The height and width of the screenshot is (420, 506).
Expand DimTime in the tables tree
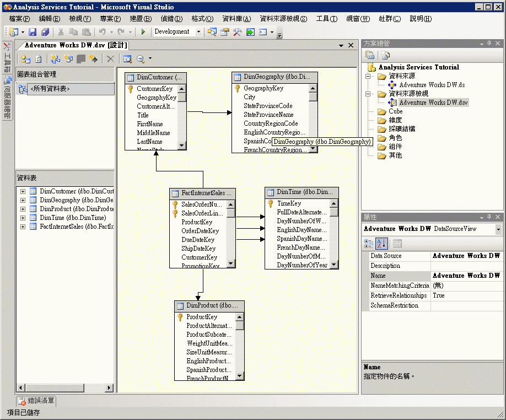(23, 218)
